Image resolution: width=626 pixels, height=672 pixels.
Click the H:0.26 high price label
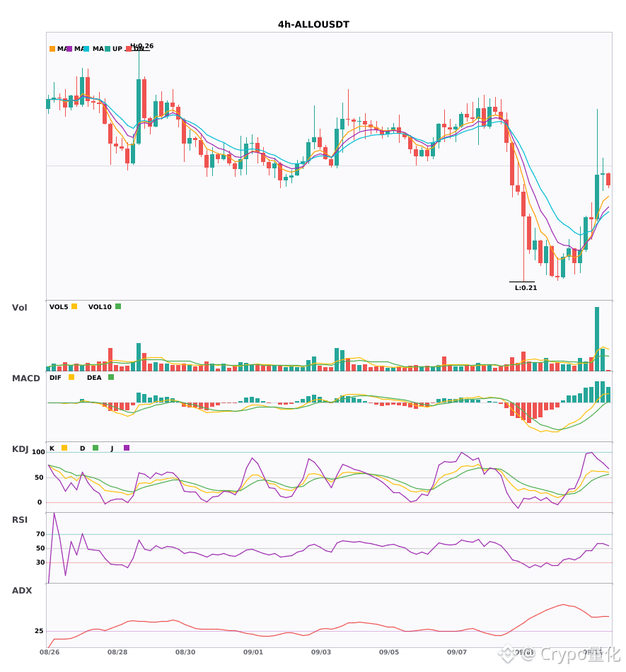tap(142, 45)
